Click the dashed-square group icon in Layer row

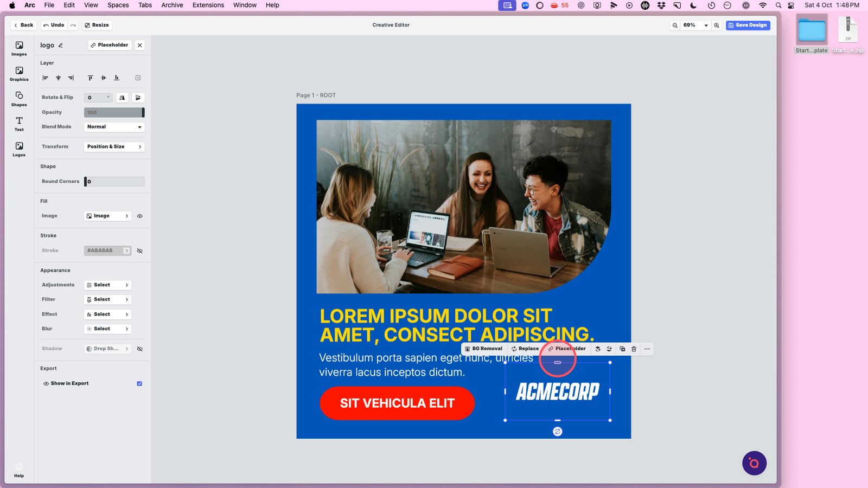tap(138, 78)
